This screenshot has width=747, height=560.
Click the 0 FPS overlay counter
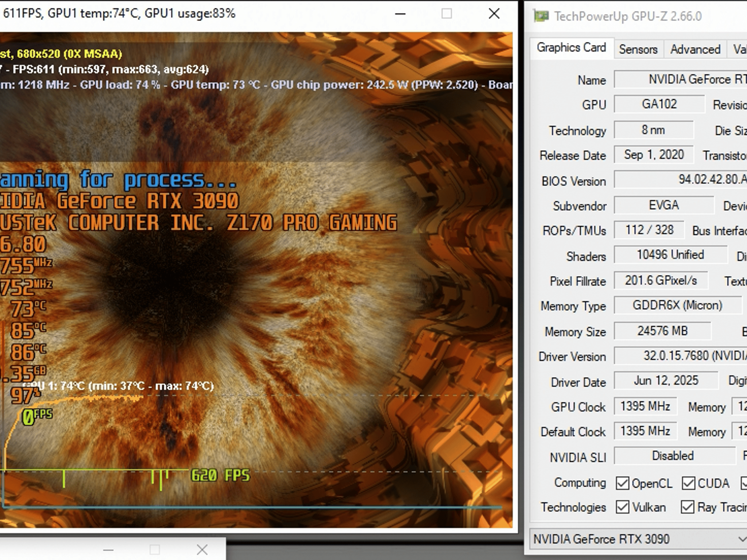tap(38, 417)
